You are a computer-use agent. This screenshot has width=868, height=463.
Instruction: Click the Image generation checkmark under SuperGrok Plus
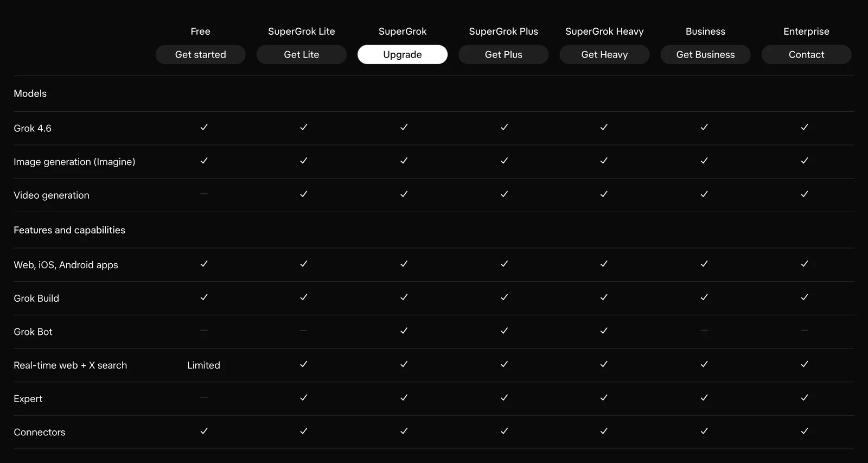click(504, 161)
